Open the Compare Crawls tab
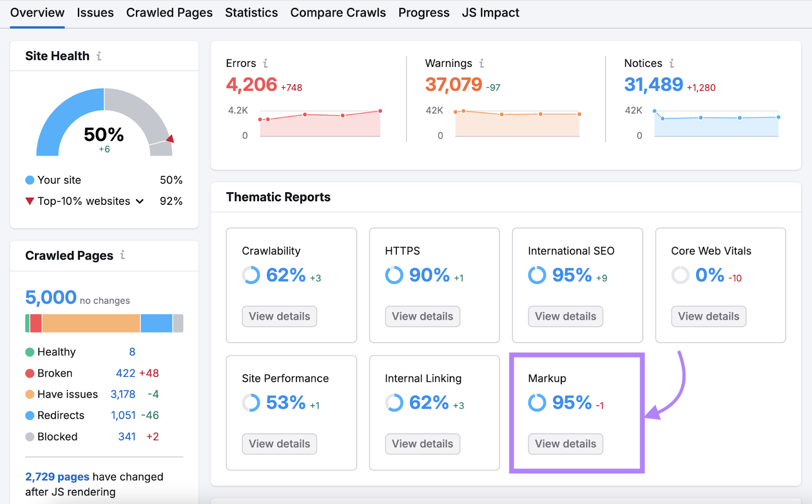Image resolution: width=812 pixels, height=504 pixels. pyautogui.click(x=337, y=13)
